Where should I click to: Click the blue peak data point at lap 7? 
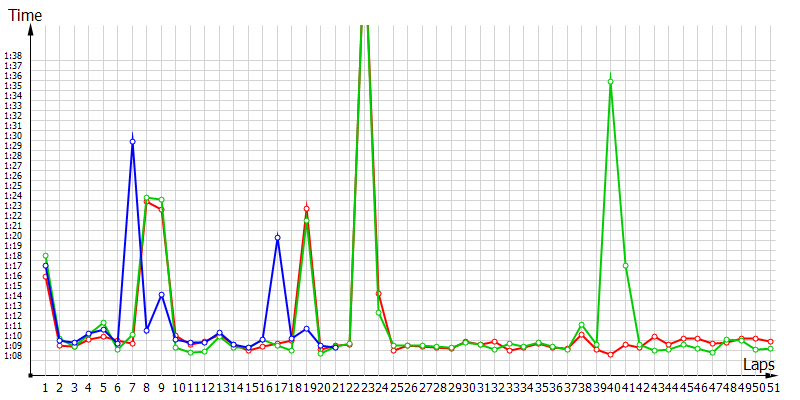coord(132,142)
